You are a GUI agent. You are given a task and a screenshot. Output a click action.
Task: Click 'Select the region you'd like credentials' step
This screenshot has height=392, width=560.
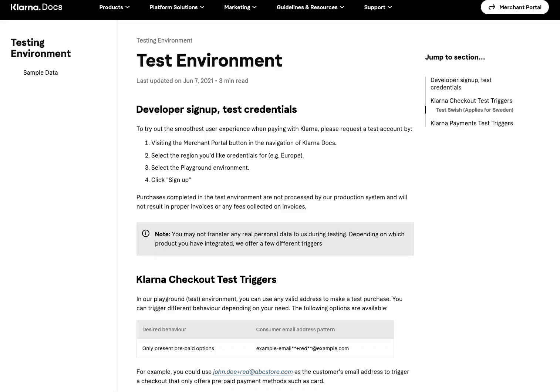tap(227, 155)
